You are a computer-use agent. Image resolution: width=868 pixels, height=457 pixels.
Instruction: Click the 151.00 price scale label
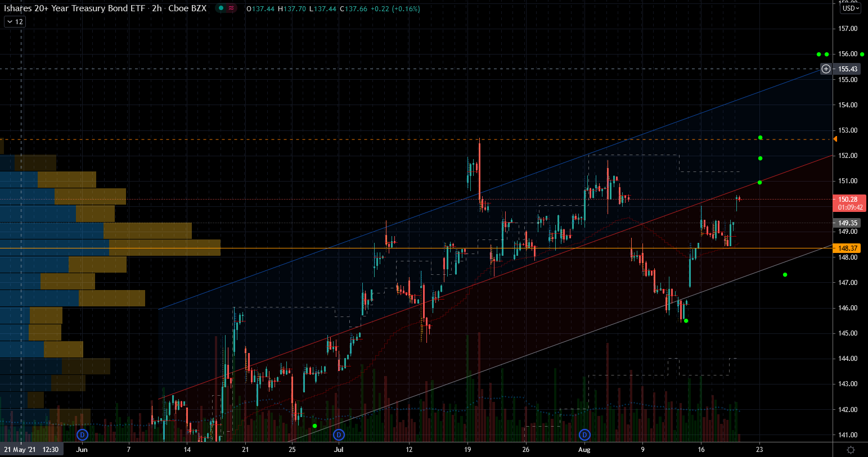click(848, 181)
